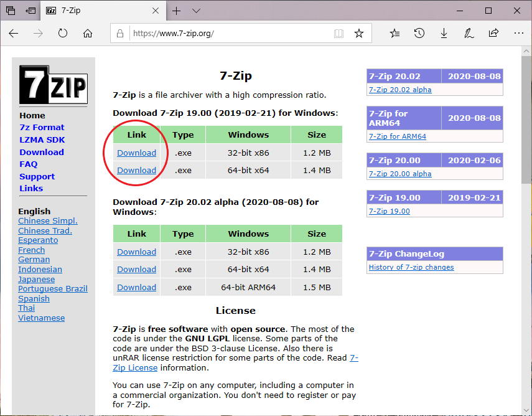Switch language to Spanish
Screen dimensions: 532x416
pos(34,298)
